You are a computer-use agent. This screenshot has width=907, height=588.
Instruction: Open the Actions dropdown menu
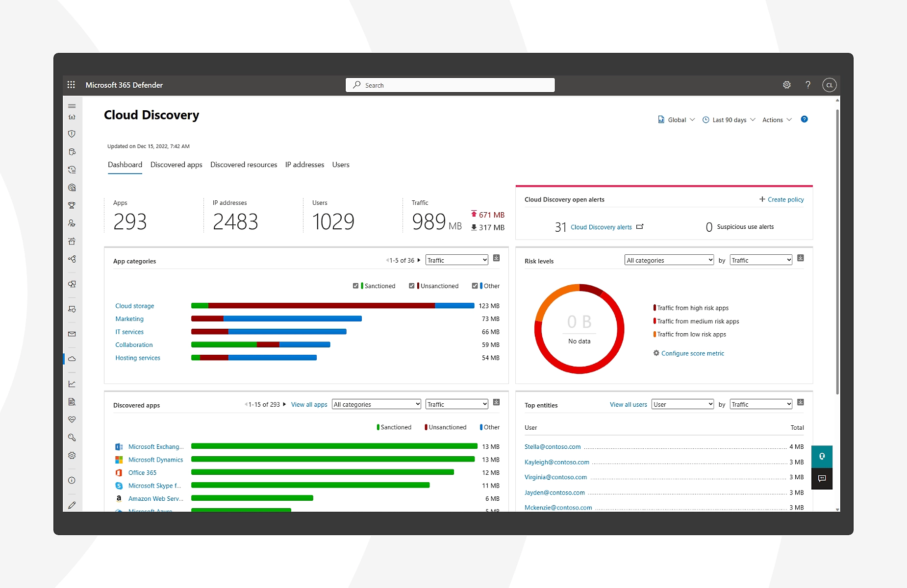[777, 120]
